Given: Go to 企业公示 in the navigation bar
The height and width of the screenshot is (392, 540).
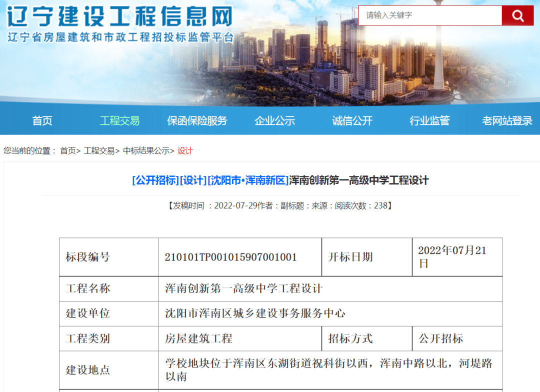Looking at the screenshot, I should click(x=275, y=121).
